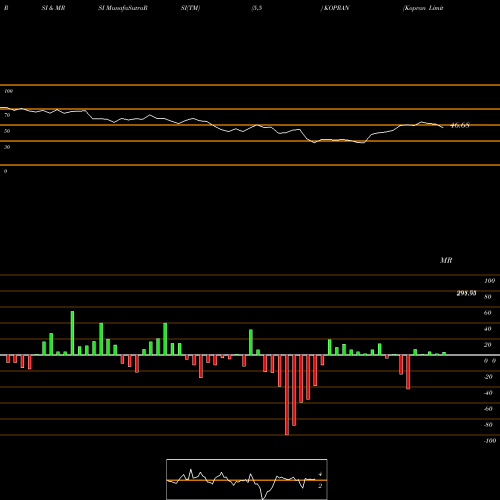The height and width of the screenshot is (500, 500).
Task: Click RSI axis label 70
Action: pyautogui.click(x=7, y=115)
